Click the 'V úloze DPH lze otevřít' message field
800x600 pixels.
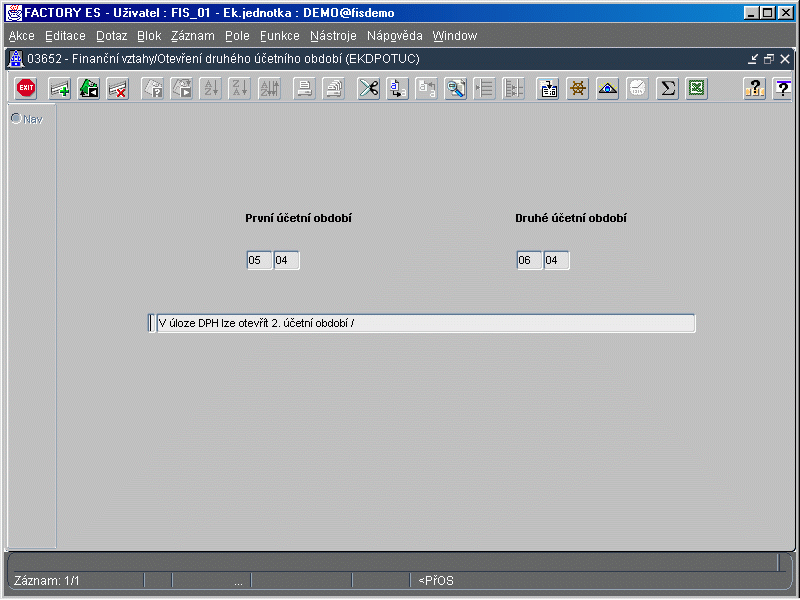[x=426, y=323]
